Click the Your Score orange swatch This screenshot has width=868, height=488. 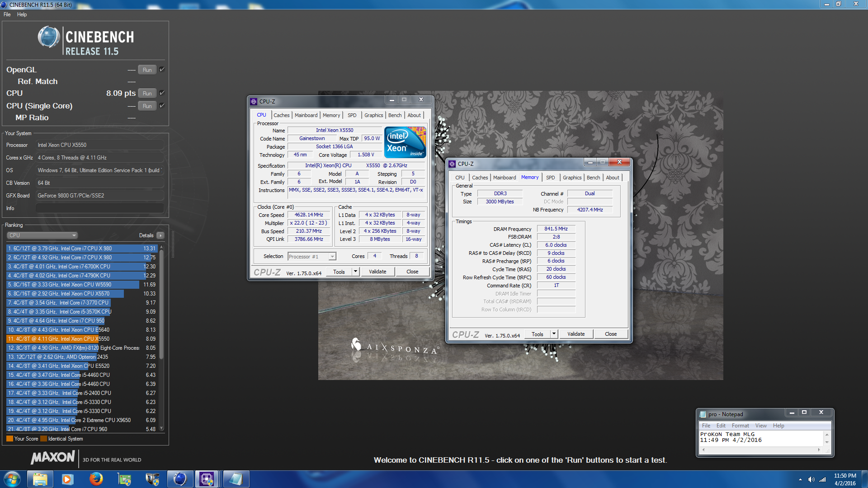(9, 439)
